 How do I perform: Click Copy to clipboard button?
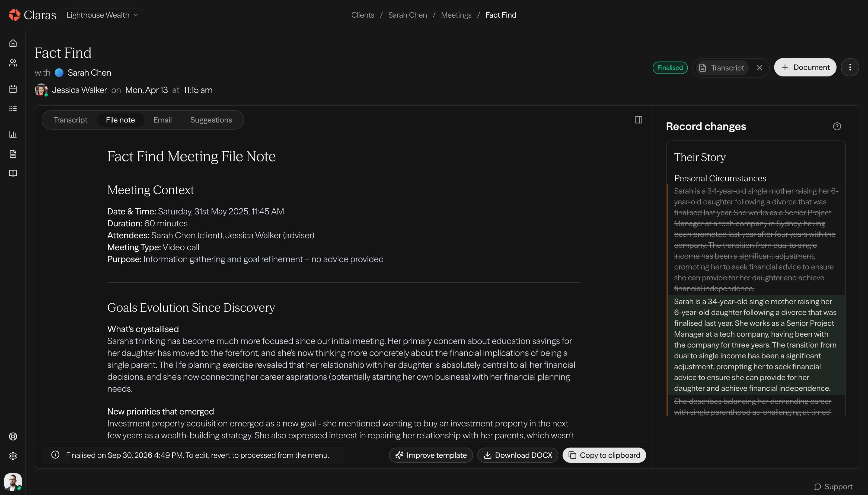point(604,455)
